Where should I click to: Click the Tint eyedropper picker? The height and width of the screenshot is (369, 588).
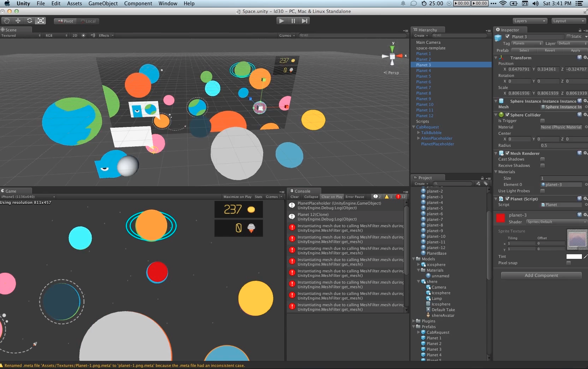click(x=585, y=256)
